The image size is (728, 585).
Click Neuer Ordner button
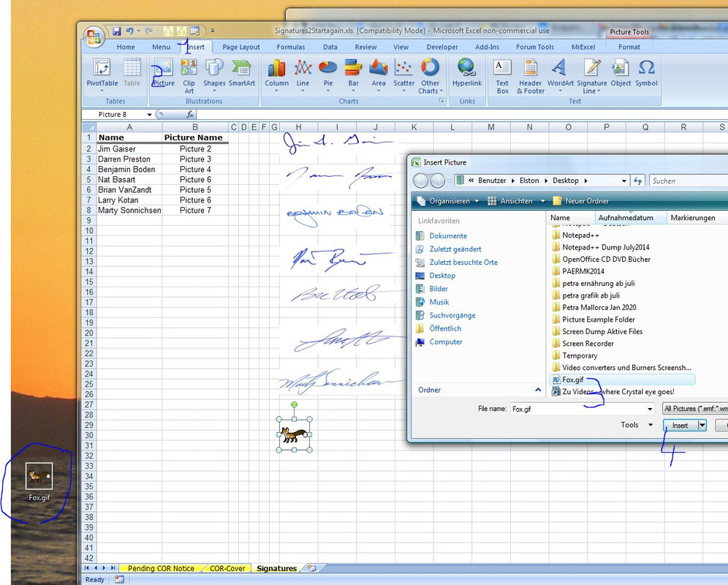581,201
